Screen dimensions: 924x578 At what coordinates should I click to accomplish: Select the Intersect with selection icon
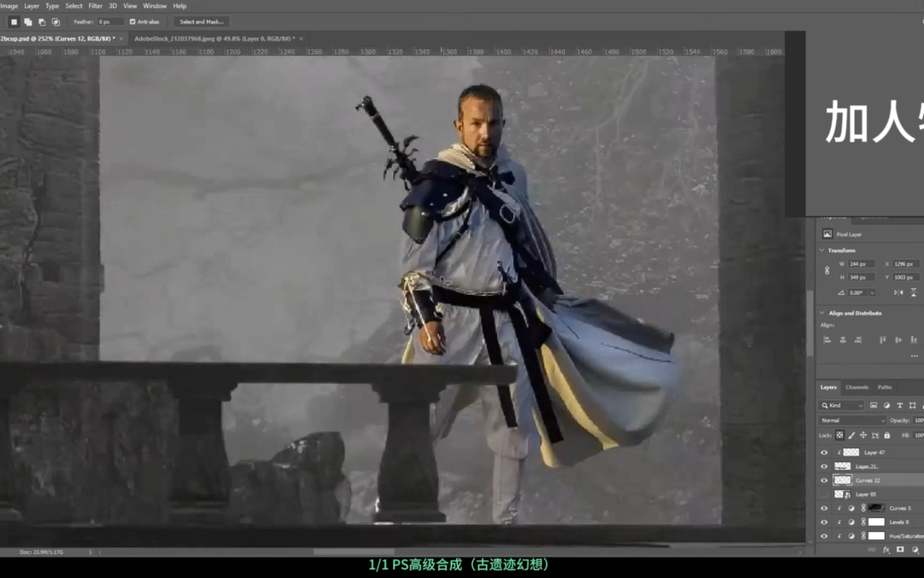(56, 22)
